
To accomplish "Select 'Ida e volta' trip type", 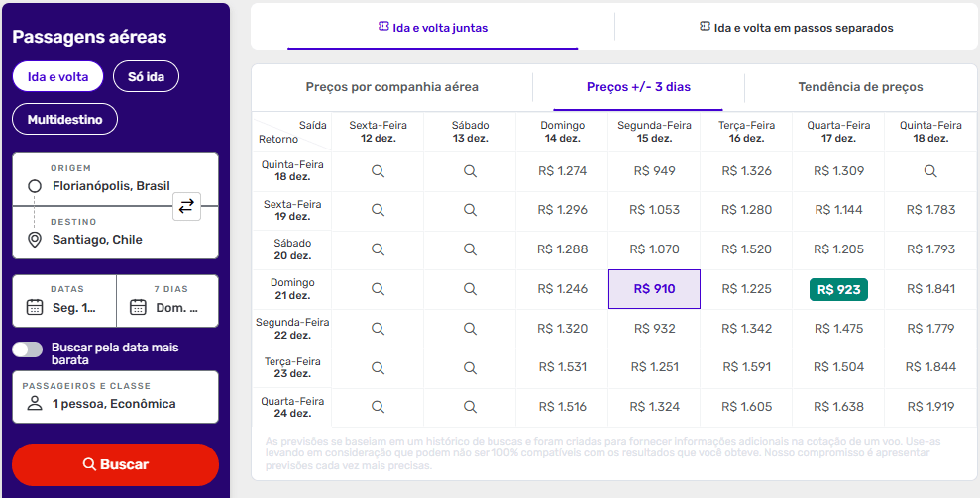I will point(57,76).
